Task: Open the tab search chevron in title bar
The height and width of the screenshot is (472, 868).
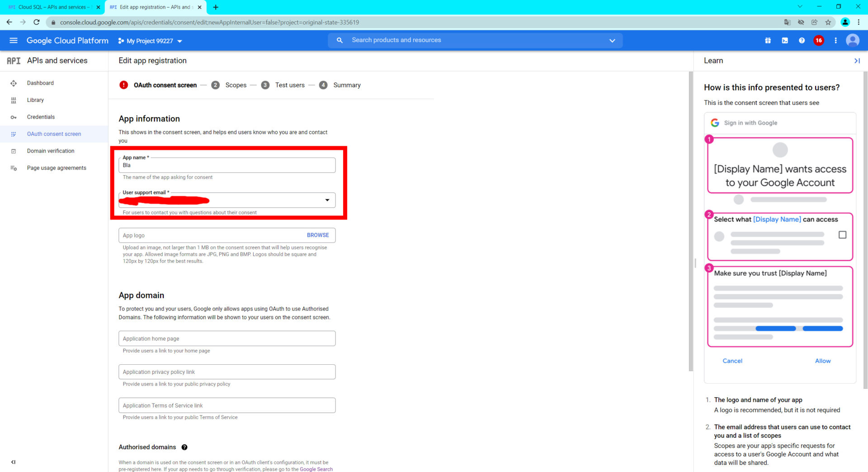Action: 800,7
